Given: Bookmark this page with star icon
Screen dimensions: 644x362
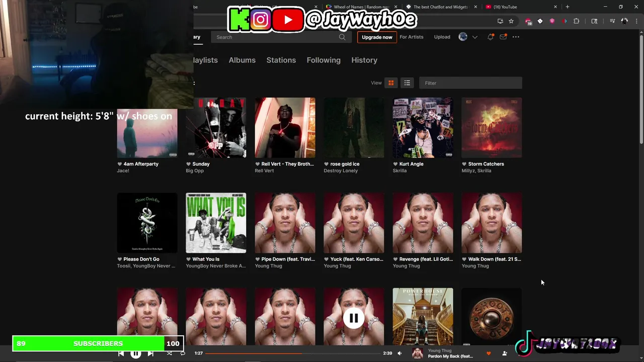Looking at the screenshot, I should pos(511,21).
